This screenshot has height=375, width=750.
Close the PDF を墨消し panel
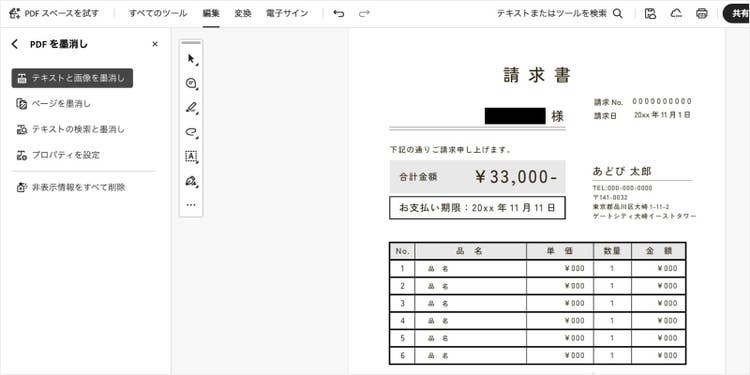(x=155, y=44)
